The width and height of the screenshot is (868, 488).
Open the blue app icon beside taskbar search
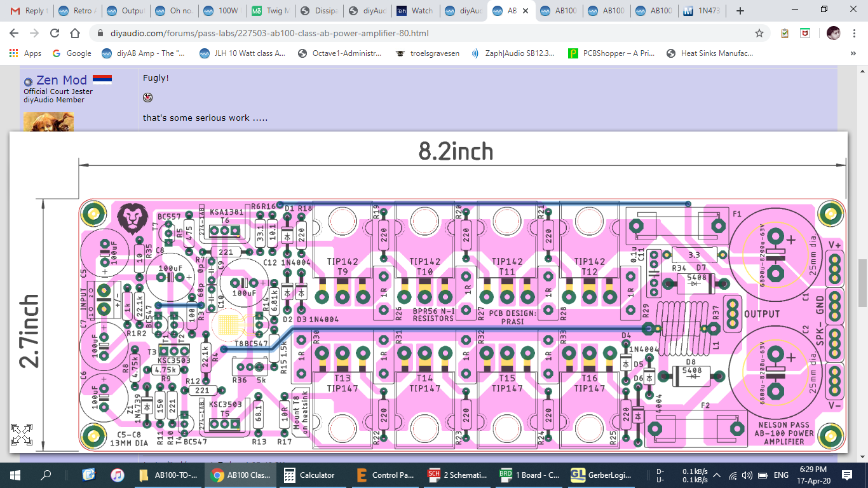(88, 475)
